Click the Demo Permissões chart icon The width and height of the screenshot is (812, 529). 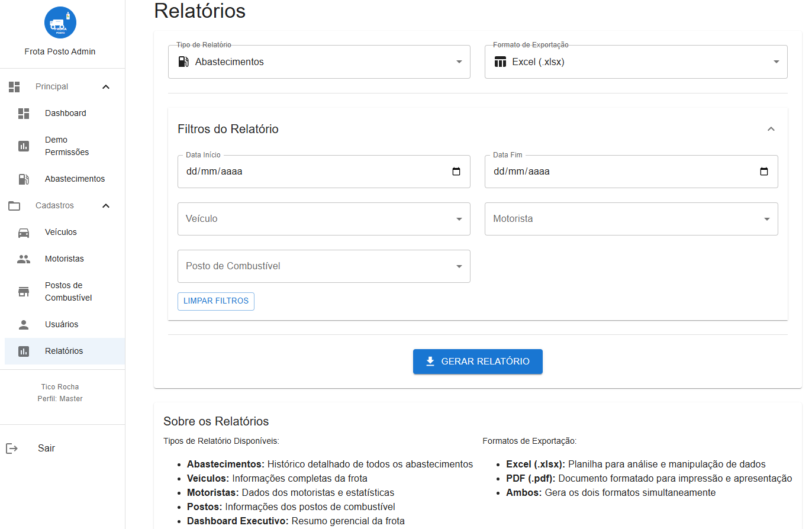(x=24, y=146)
